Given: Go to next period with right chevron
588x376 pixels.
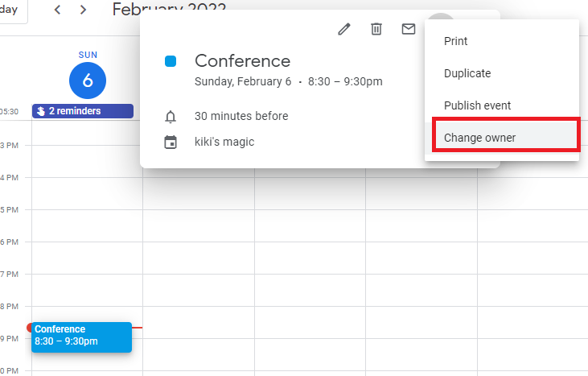Looking at the screenshot, I should [84, 10].
